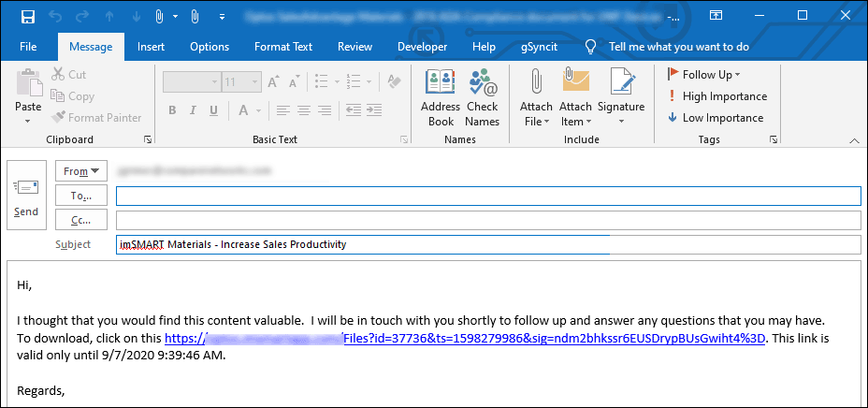The height and width of the screenshot is (408, 868).
Task: Click Font Color letter A icon
Action: coord(243,110)
